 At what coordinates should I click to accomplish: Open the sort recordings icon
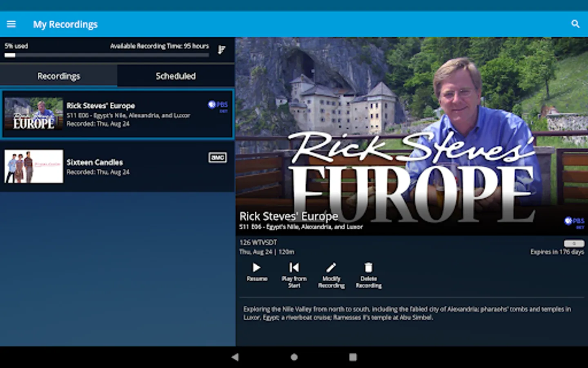[x=221, y=49]
